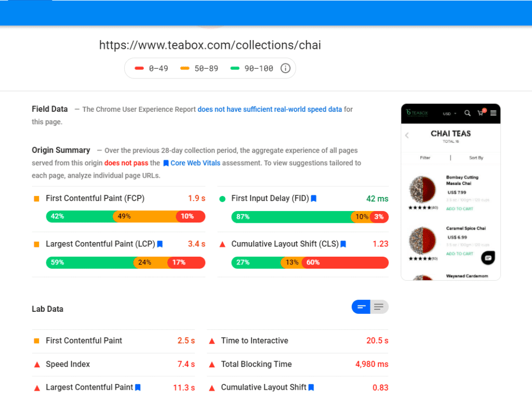The height and width of the screenshot is (397, 532).
Task: Click the Teabox logo in preview
Action: click(418, 113)
